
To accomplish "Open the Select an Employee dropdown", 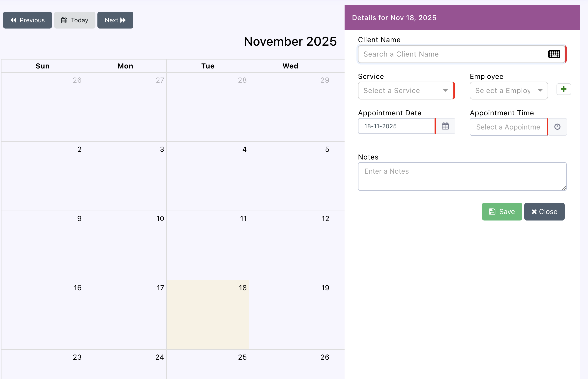I will pyautogui.click(x=508, y=91).
